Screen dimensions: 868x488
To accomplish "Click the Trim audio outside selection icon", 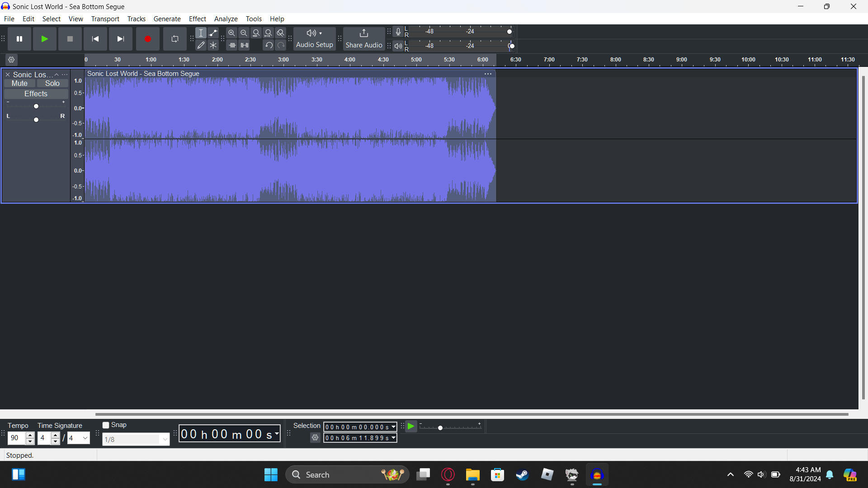I will 232,45.
